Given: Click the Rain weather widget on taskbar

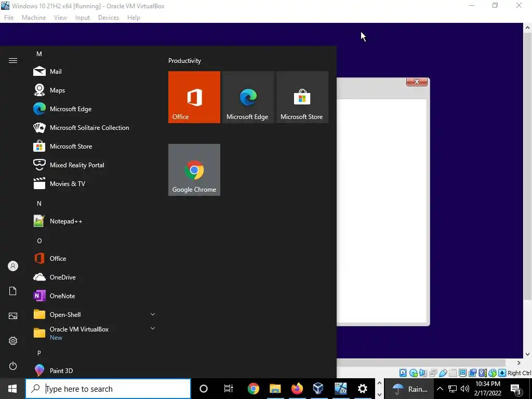Looking at the screenshot, I should pyautogui.click(x=409, y=389).
